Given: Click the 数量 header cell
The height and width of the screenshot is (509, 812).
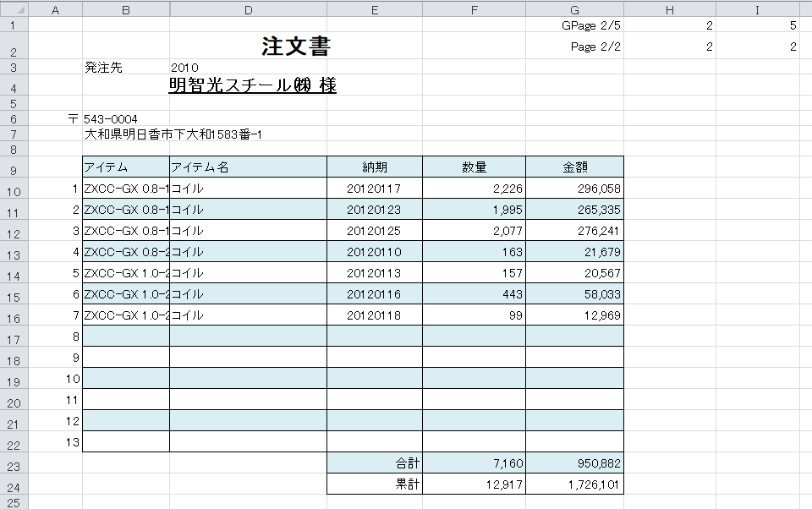Looking at the screenshot, I should (474, 167).
